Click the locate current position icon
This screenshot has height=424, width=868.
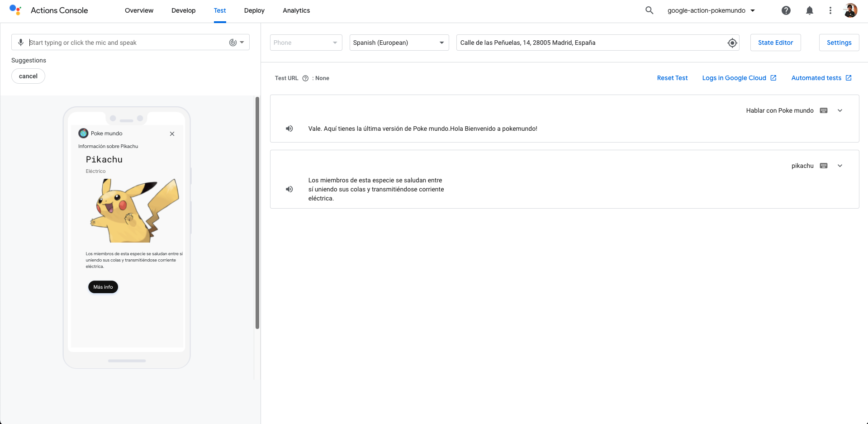[732, 43]
